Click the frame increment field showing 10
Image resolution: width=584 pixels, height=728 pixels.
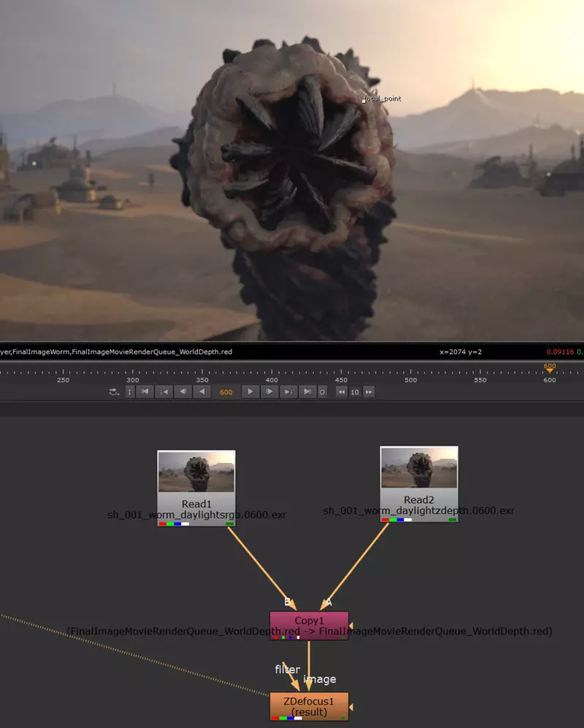click(355, 392)
